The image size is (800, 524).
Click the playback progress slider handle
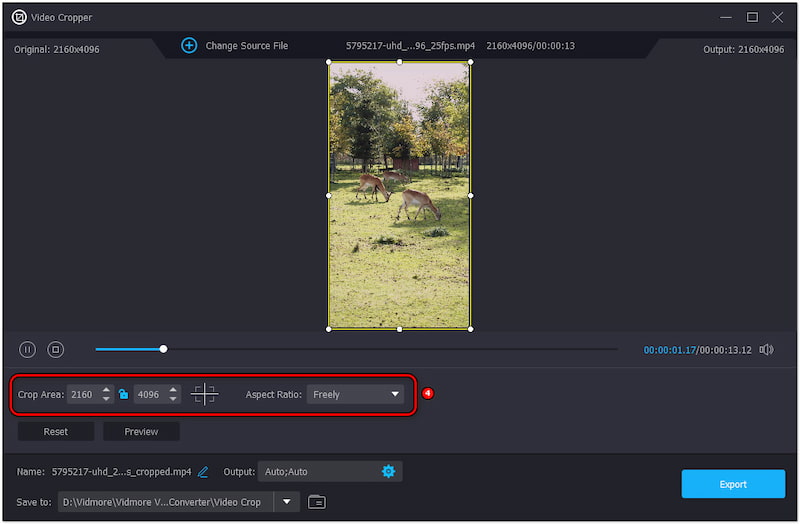click(x=163, y=349)
